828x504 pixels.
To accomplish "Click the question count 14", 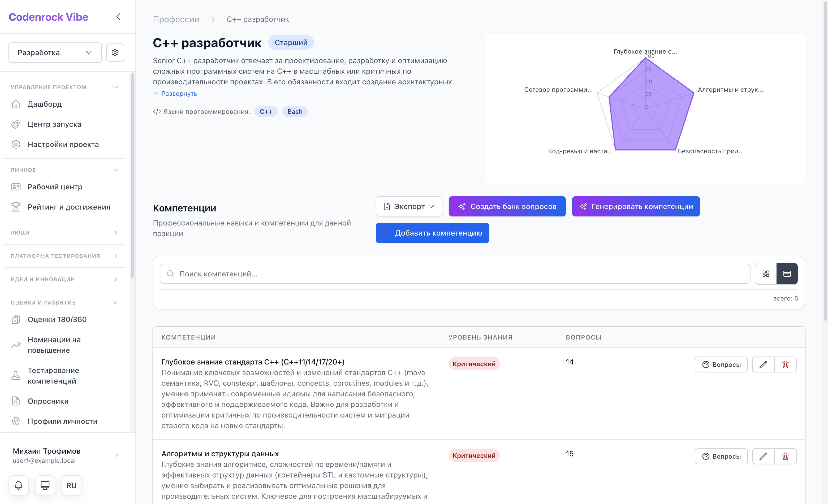I will [x=570, y=362].
